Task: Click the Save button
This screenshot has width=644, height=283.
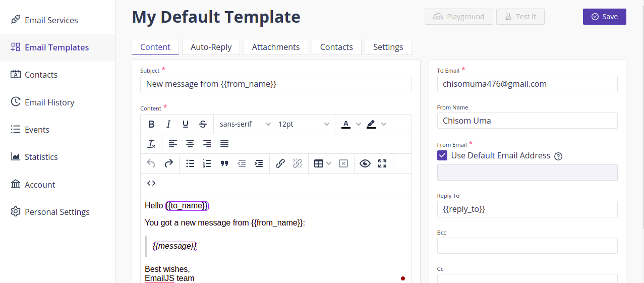Action: tap(605, 17)
